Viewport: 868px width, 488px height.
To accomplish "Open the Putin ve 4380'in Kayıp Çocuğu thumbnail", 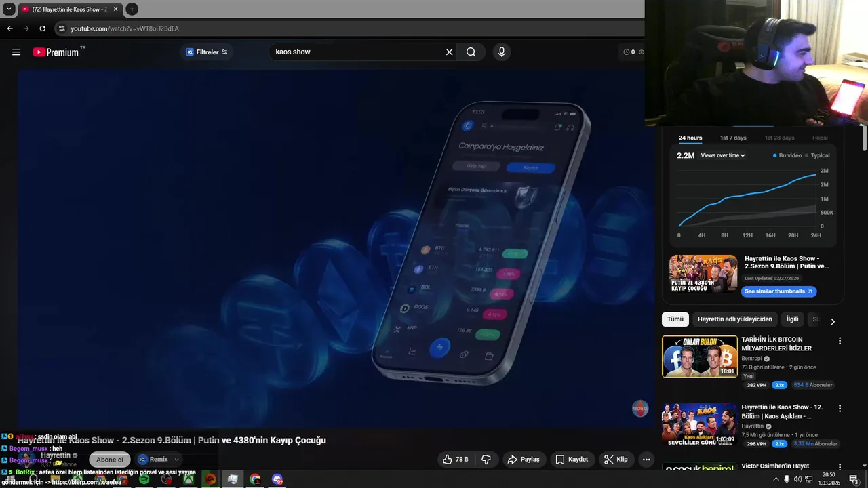I will tap(703, 274).
